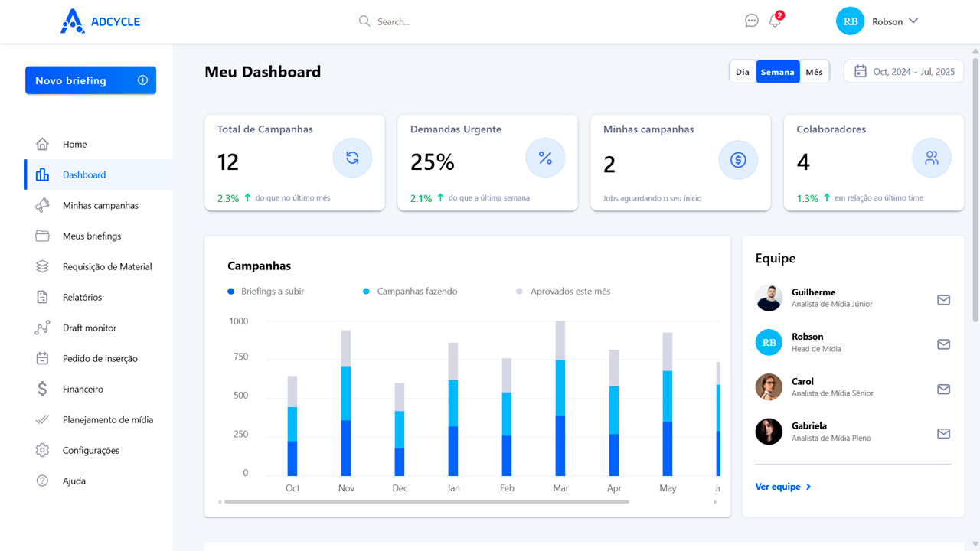Open the Planejamento de mídia menu item
Viewport: 980px width, 551px height.
pos(98,419)
